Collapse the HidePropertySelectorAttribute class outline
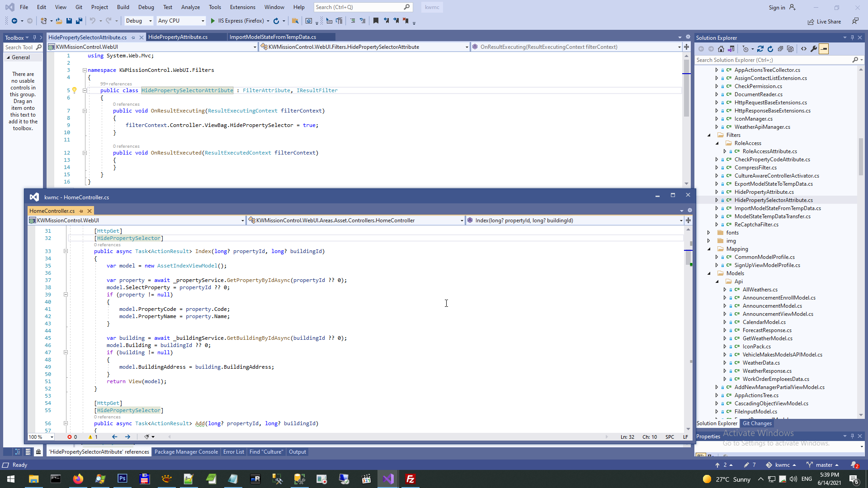Image resolution: width=868 pixels, height=488 pixels. pos(85,90)
